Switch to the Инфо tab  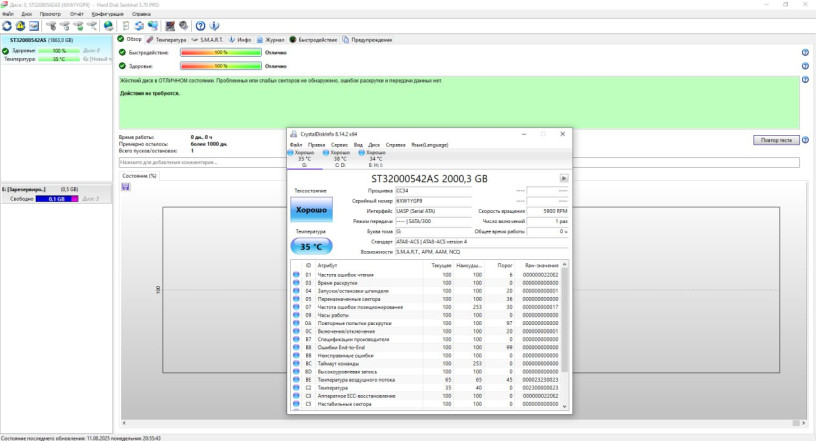240,40
